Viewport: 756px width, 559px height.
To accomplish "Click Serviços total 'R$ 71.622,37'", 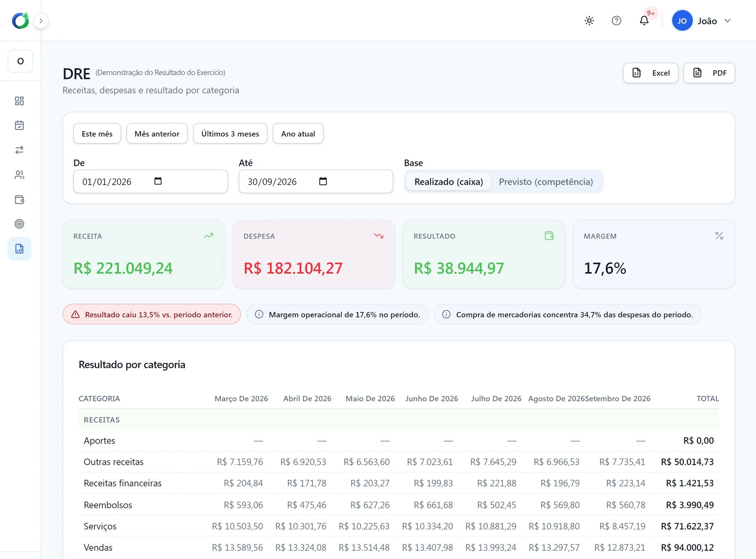I will click(x=687, y=526).
